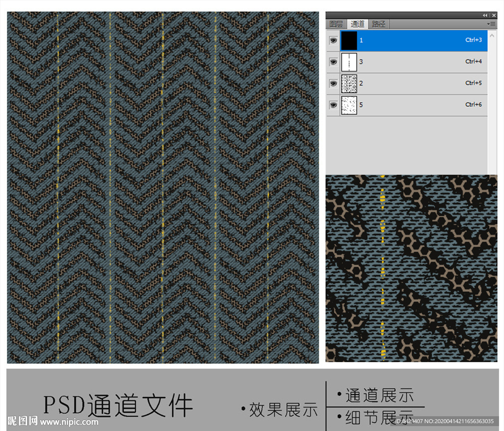Click the PSD通道文件 title text
Image resolution: width=504 pixels, height=431 pixels.
tap(118, 405)
